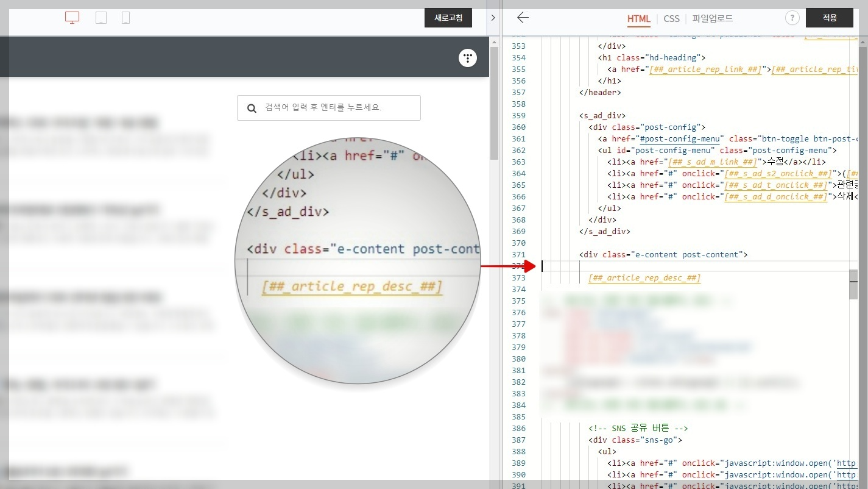Open the dotted widget menu in the preview
Image resolution: width=868 pixels, height=489 pixels.
[467, 57]
